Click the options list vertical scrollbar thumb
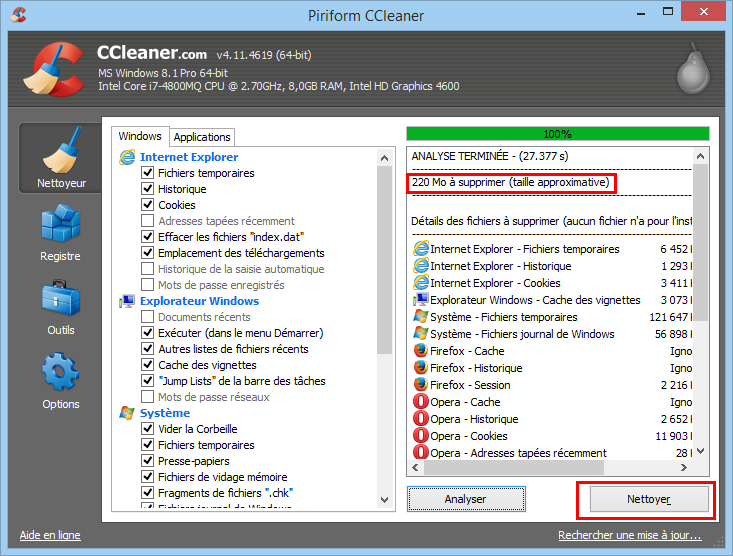 point(385,260)
